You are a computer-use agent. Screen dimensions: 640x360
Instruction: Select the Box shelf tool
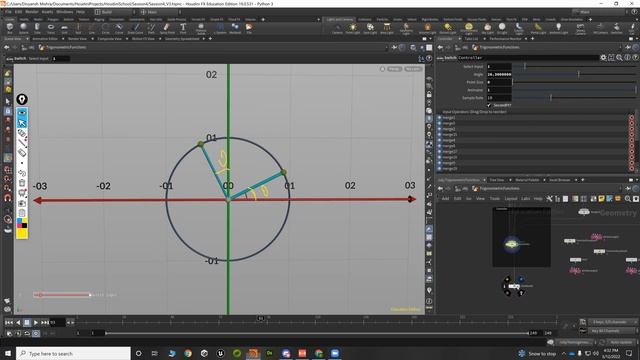click(10, 28)
